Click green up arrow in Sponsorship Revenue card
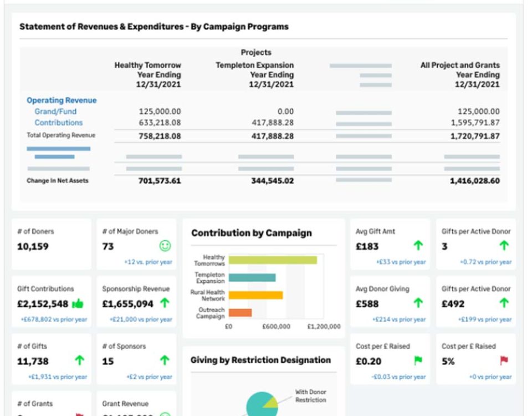This screenshot has width=532, height=416. (x=165, y=303)
